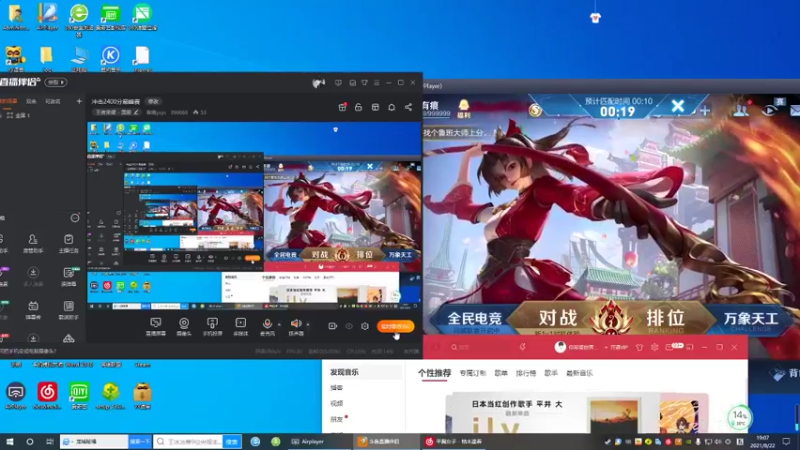Screen dimensions: 800x450
Task: Cancel matchmaking with the X in game window
Action: [x=678, y=106]
